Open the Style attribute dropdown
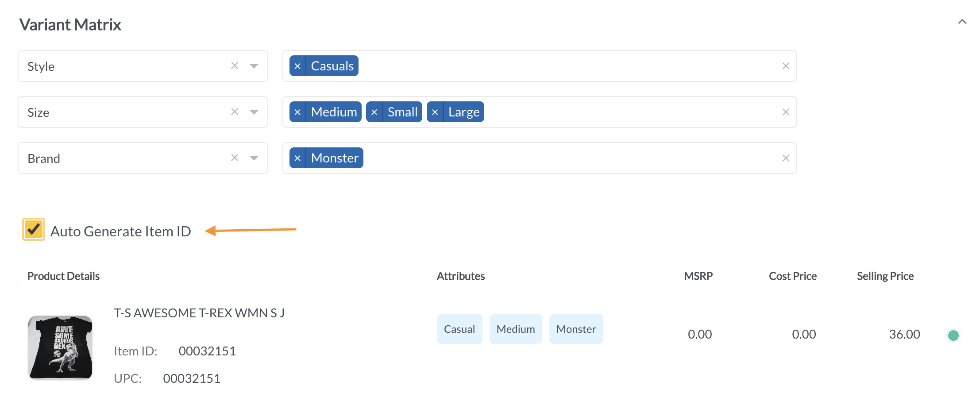Image resolution: width=980 pixels, height=401 pixels. (254, 66)
